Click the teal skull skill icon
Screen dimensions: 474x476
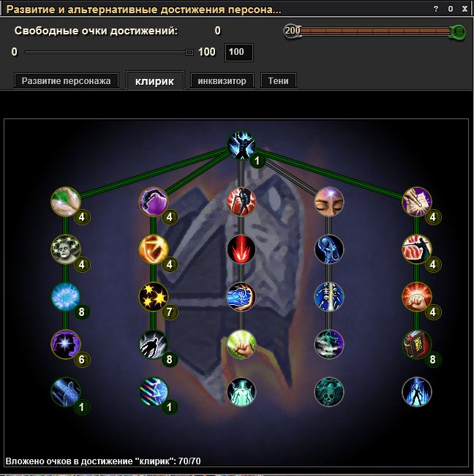(329, 392)
